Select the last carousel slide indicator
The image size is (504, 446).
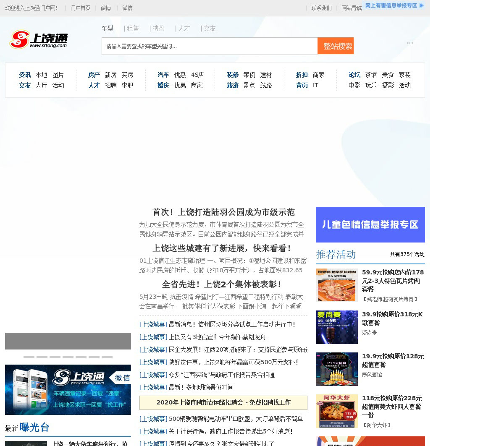[x=107, y=357]
